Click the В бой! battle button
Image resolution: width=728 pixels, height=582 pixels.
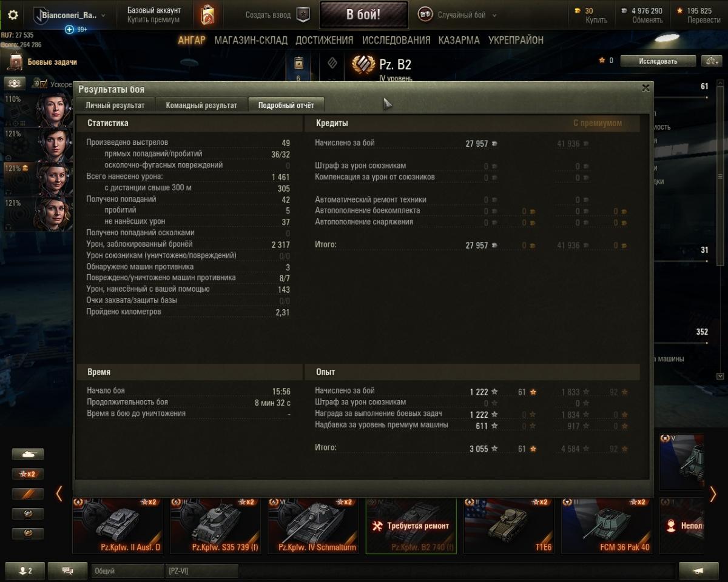(x=364, y=15)
